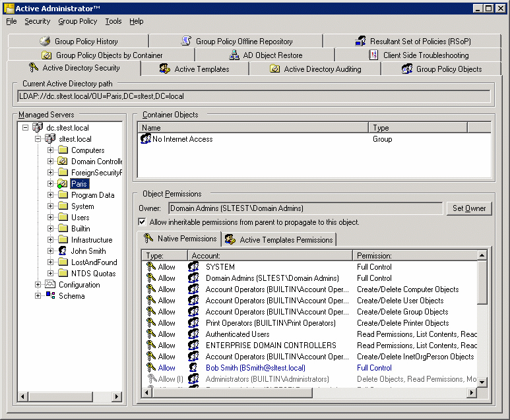The image size is (510, 420).
Task: Expand the Schema tree node
Action: pos(38,295)
